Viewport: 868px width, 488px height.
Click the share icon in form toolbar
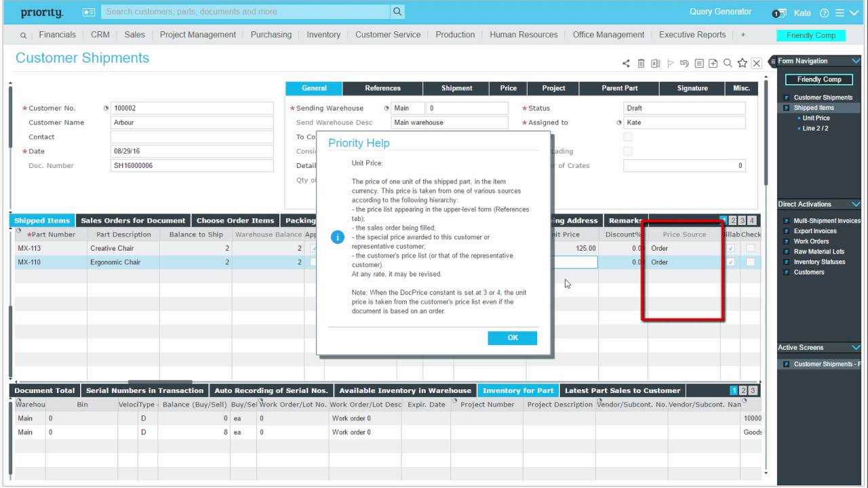[626, 64]
